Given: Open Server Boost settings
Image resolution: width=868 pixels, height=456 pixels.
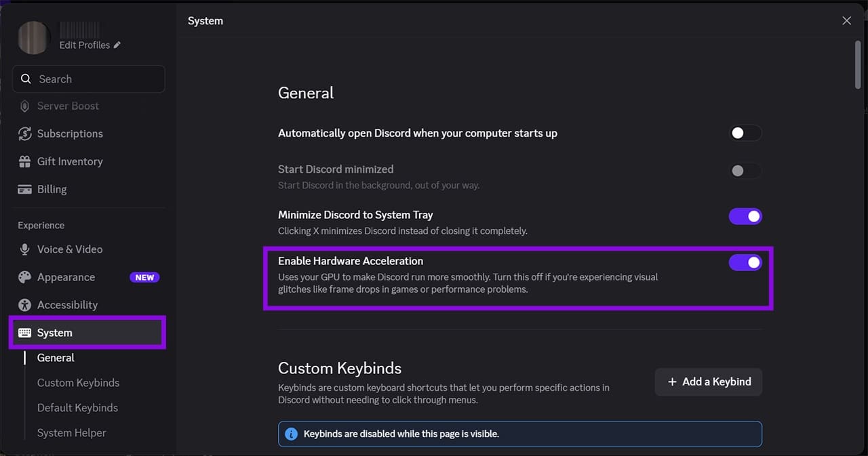Looking at the screenshot, I should [88, 106].
